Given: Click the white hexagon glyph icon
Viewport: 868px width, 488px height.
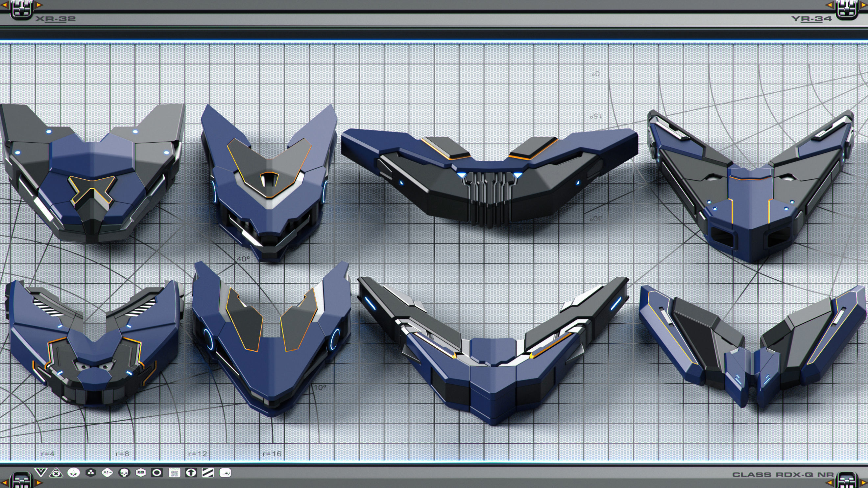Looking at the screenshot, I should 140,473.
